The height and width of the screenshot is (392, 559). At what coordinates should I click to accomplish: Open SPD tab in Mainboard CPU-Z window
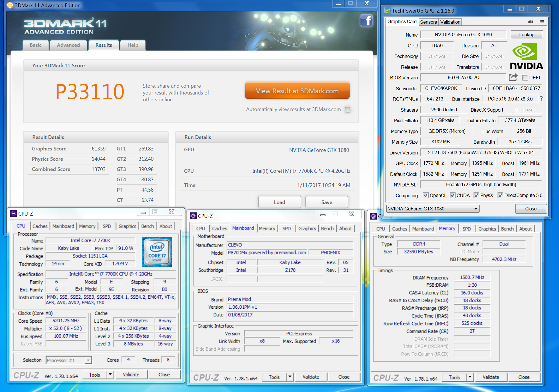pyautogui.click(x=286, y=228)
